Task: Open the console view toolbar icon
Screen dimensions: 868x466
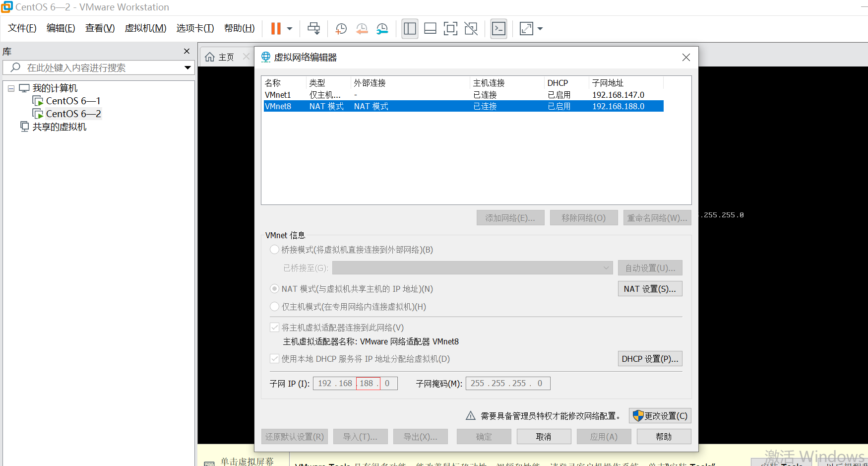Action: coord(498,29)
